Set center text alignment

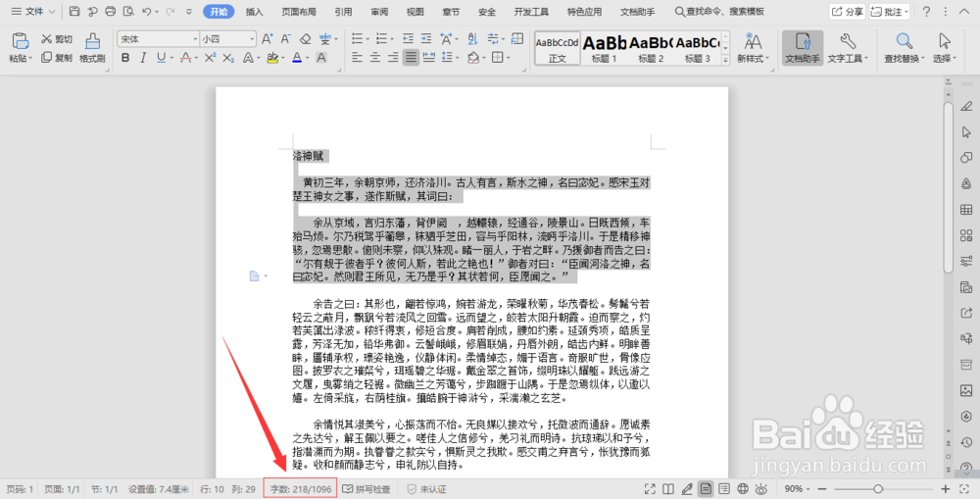(x=375, y=58)
